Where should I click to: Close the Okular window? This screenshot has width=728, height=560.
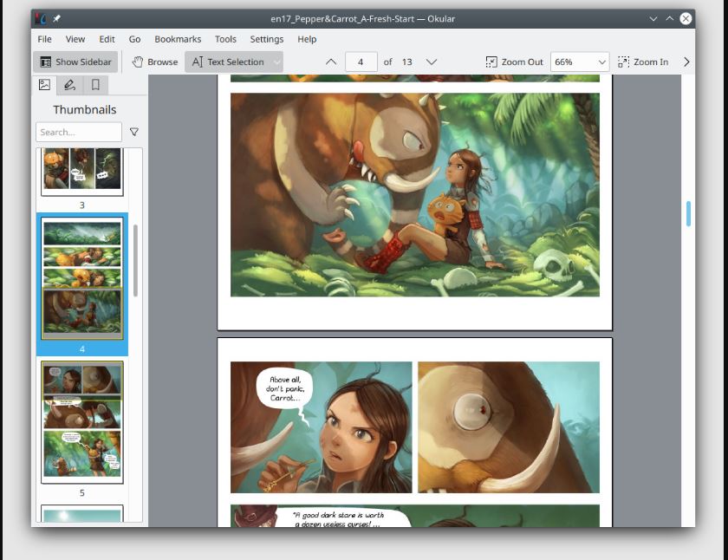pyautogui.click(x=686, y=18)
